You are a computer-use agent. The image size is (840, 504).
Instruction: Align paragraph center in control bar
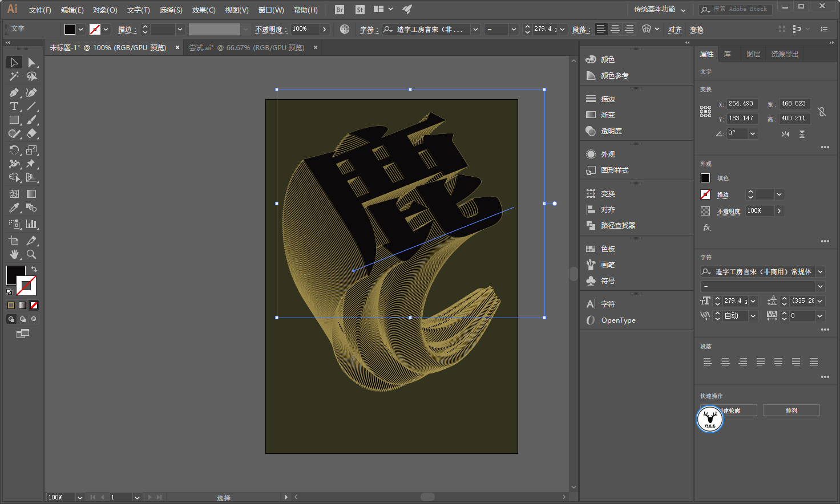click(x=615, y=29)
